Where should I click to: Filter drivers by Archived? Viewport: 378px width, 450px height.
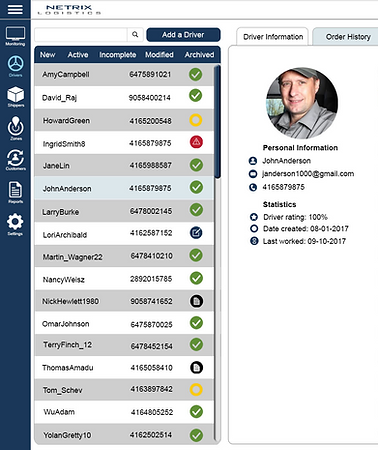199,55
